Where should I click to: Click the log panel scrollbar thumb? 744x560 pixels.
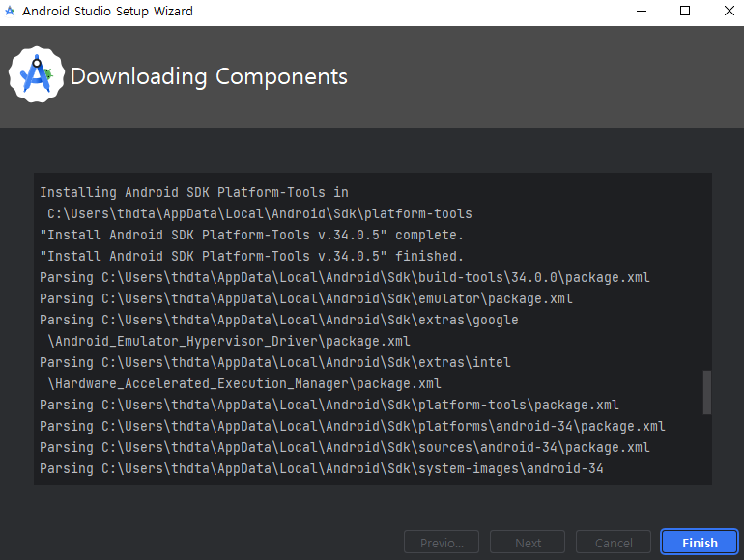click(x=707, y=392)
